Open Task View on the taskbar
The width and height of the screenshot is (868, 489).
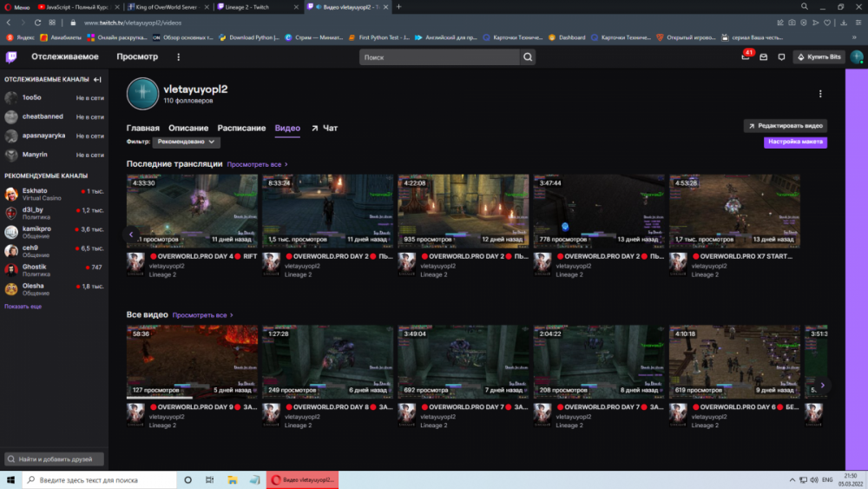(x=210, y=479)
